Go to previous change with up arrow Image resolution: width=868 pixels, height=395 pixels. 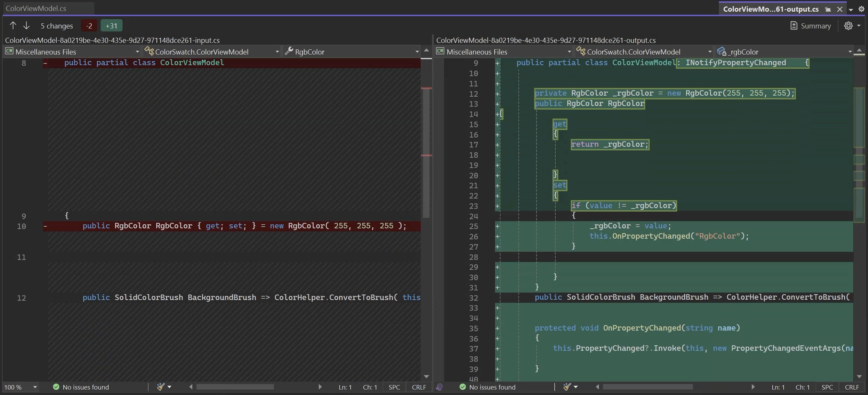coord(13,26)
